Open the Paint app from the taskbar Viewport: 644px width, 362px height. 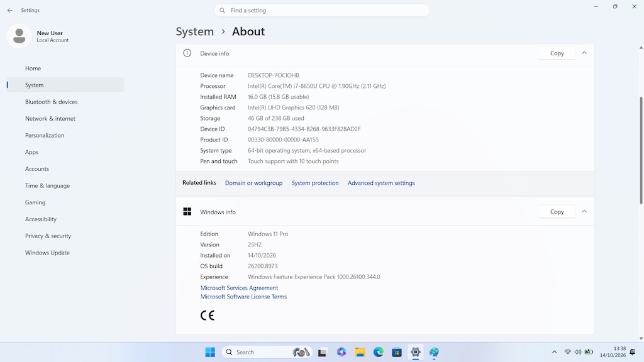(434, 352)
